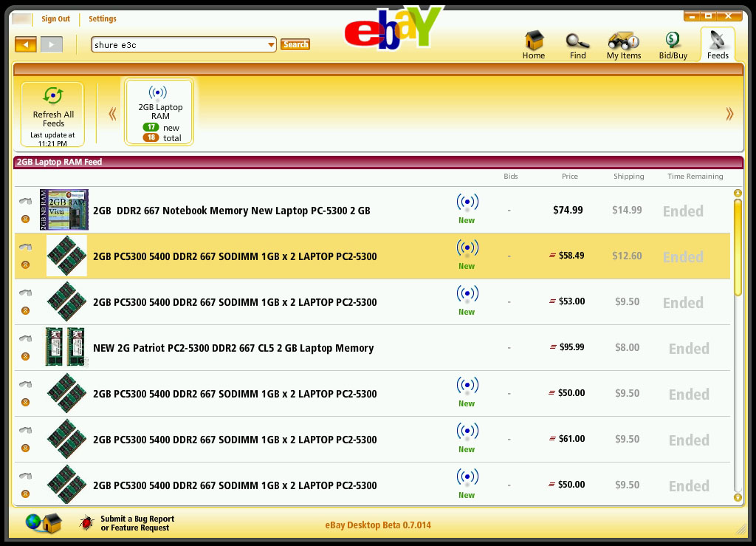This screenshot has width=756, height=546.
Task: Open the Find tab
Action: coord(577,45)
